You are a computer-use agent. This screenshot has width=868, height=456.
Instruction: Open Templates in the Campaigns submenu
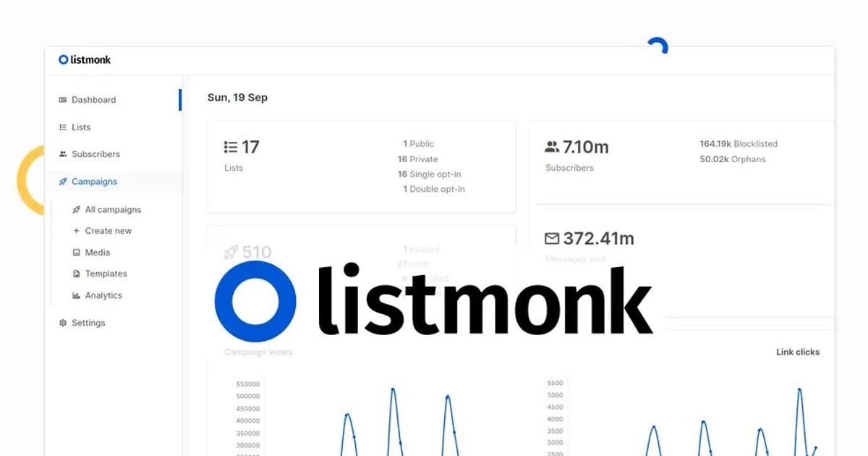tap(106, 274)
